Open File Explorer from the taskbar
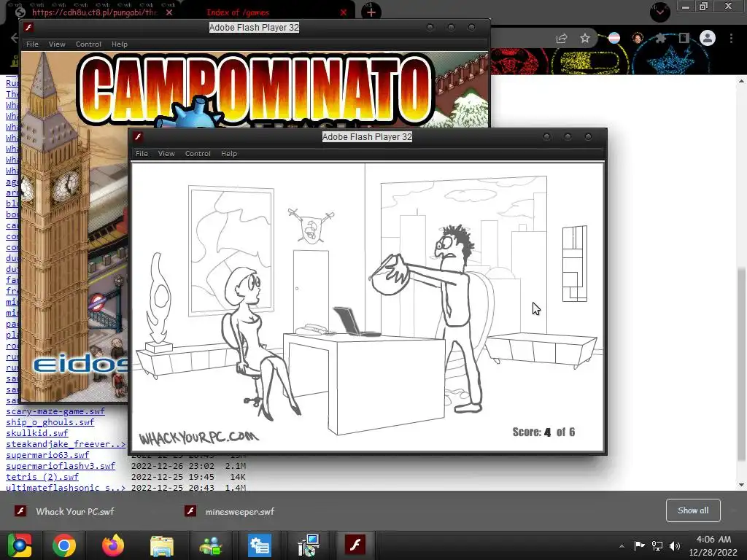This screenshot has height=560, width=747. 162,545
